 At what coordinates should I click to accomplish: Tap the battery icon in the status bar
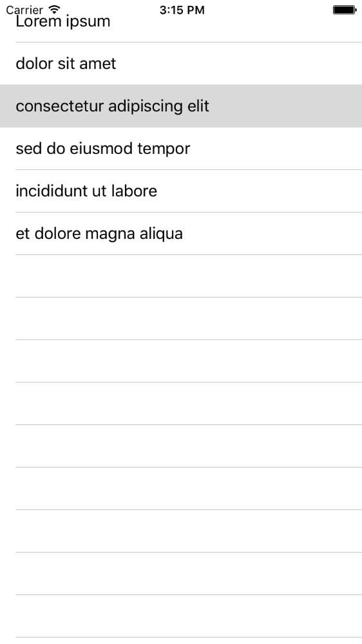pos(345,10)
